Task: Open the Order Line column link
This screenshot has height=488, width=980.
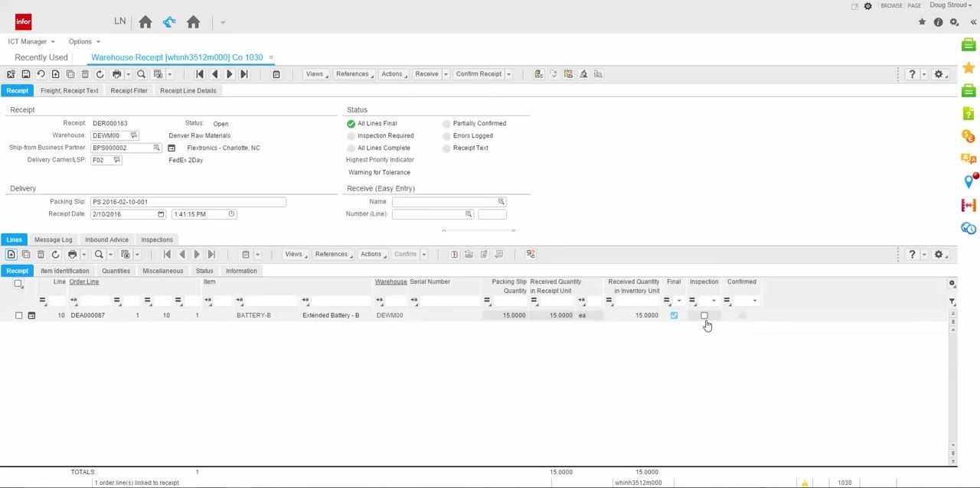Action: coord(84,281)
